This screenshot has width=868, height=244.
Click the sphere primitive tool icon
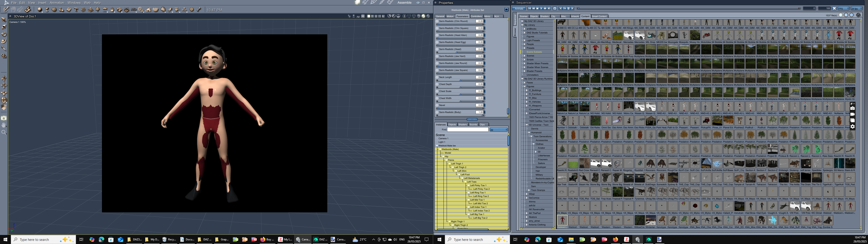(40, 10)
